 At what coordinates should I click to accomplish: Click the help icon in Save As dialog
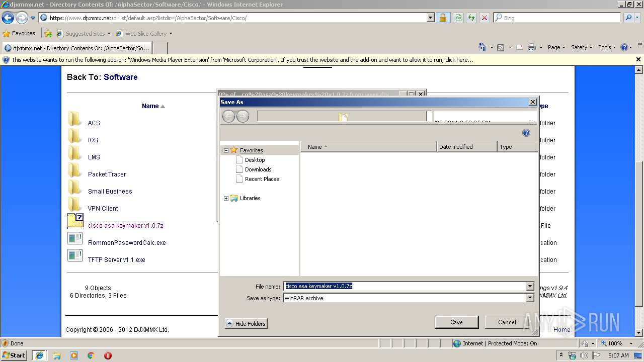click(526, 133)
